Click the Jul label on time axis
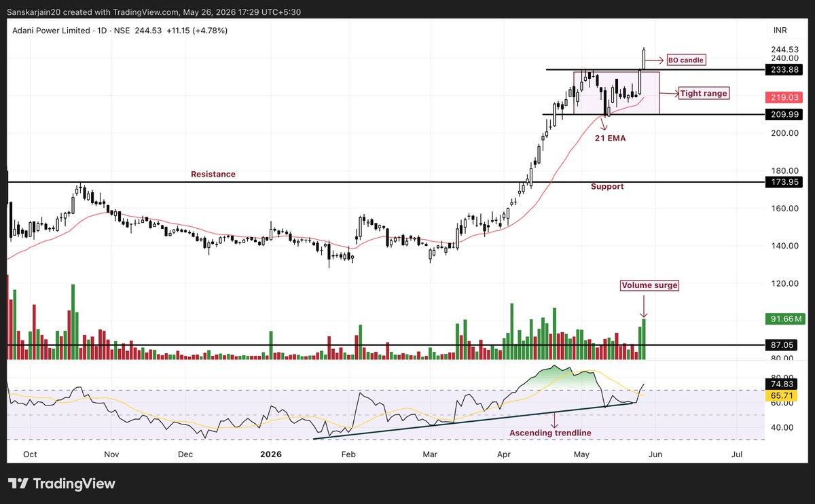Image resolution: width=815 pixels, height=504 pixels. point(736,453)
